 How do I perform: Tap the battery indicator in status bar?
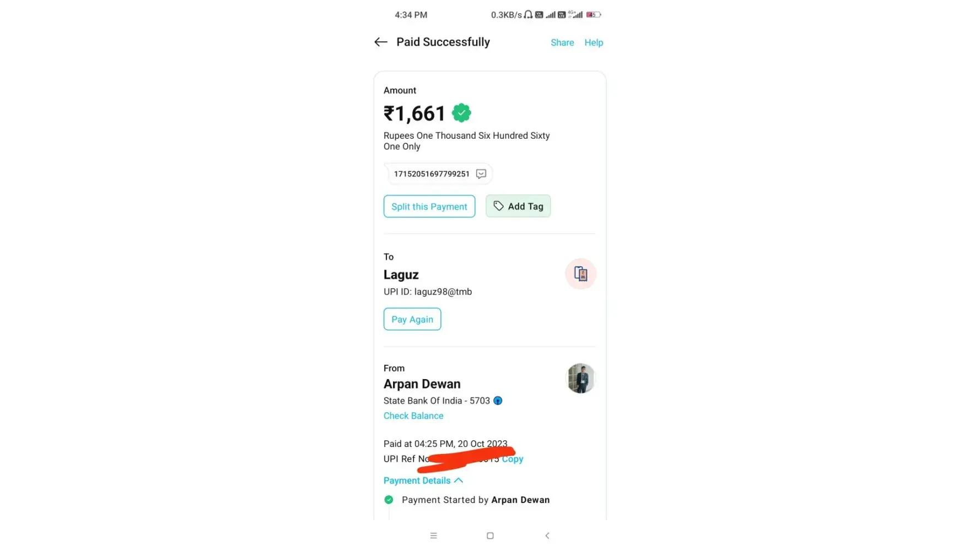tap(593, 15)
